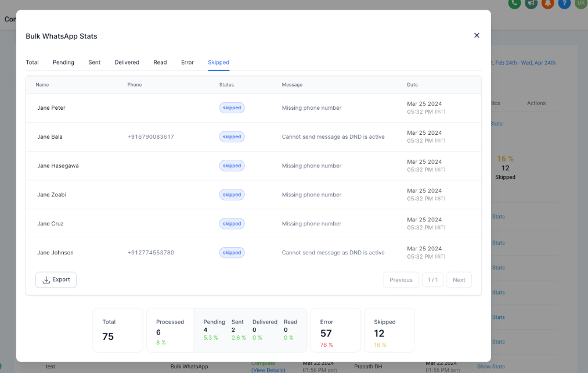Select the Error tab
The height and width of the screenshot is (373, 588).
coord(187,62)
